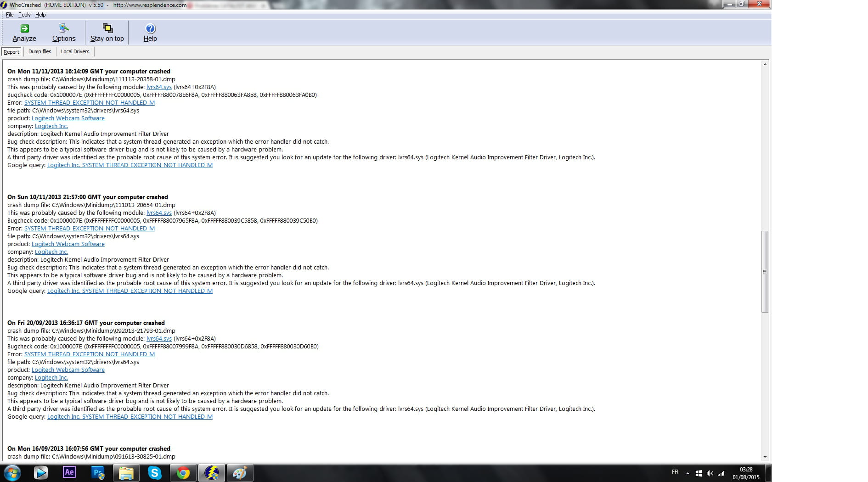The image size is (868, 482).
Task: Open the Action Center flag in the tray
Action: (x=699, y=473)
